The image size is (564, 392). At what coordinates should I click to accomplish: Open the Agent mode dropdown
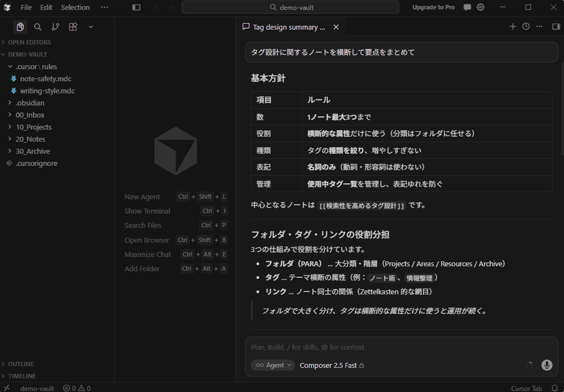click(x=272, y=365)
